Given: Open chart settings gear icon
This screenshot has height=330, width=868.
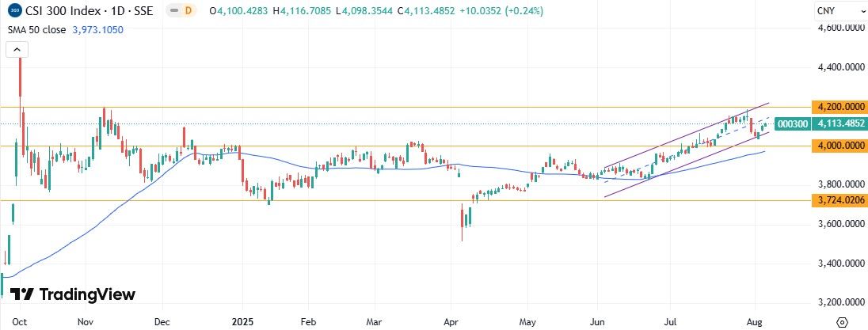Looking at the screenshot, I should pos(842,322).
